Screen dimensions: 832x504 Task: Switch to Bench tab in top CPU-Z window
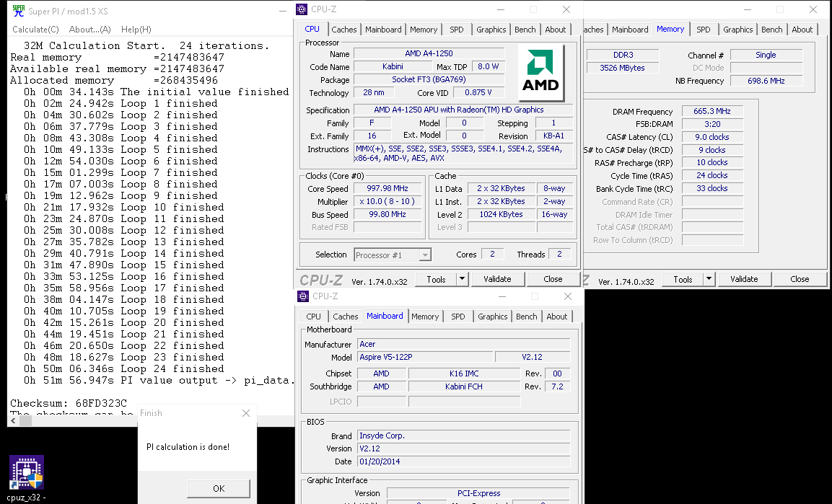coord(525,29)
